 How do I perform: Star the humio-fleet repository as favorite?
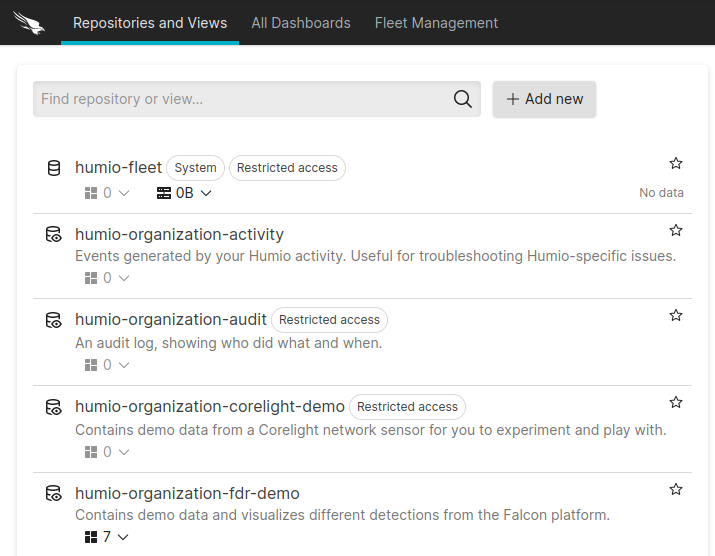click(x=676, y=163)
